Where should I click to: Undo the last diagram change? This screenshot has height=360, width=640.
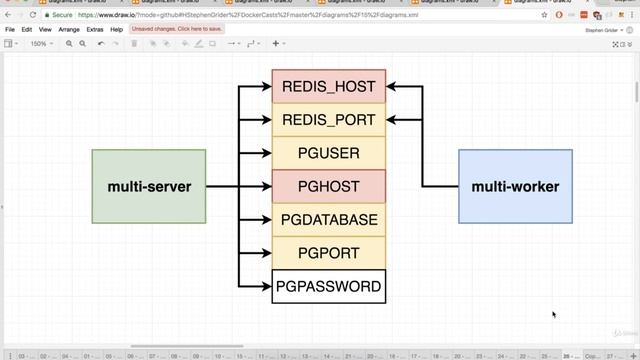(x=101, y=43)
